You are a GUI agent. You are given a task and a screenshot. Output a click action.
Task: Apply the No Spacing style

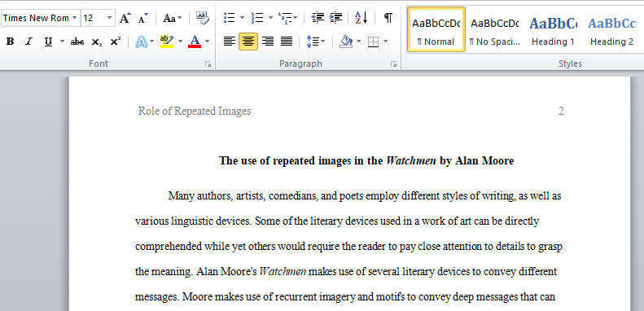(494, 29)
